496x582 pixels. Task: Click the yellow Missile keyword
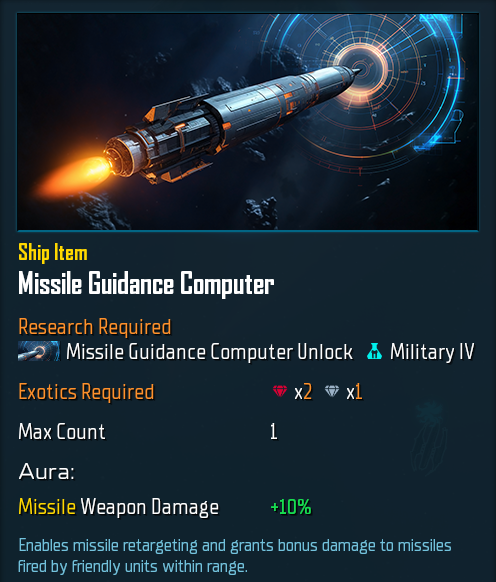click(47, 507)
